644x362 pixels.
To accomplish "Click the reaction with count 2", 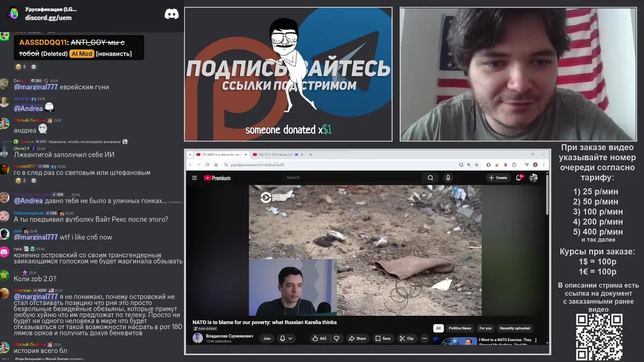I will pyautogui.click(x=21, y=180).
